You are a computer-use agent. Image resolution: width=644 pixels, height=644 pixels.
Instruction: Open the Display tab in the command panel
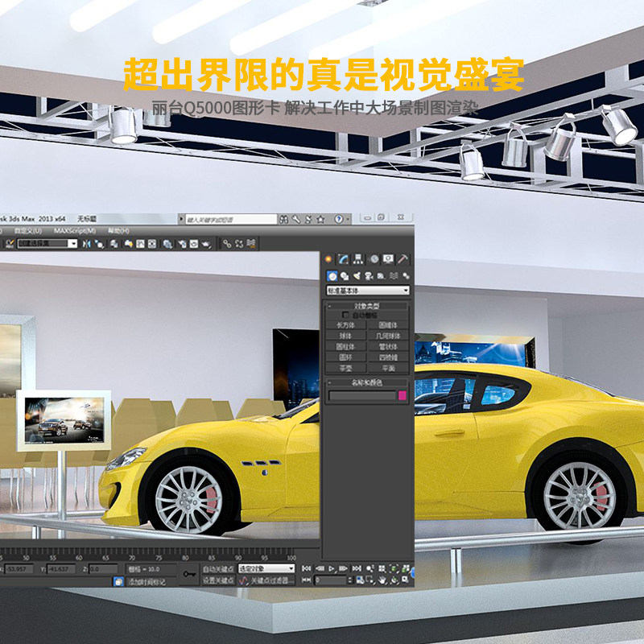coord(388,258)
